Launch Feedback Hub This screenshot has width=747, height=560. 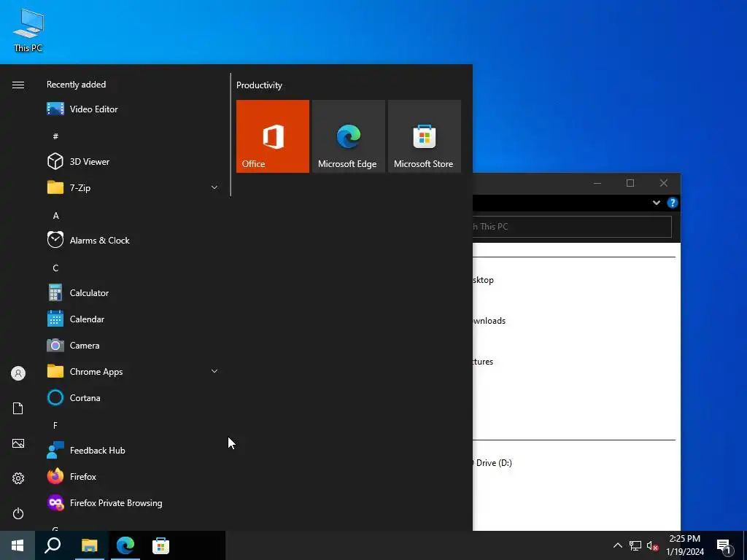tap(133, 450)
